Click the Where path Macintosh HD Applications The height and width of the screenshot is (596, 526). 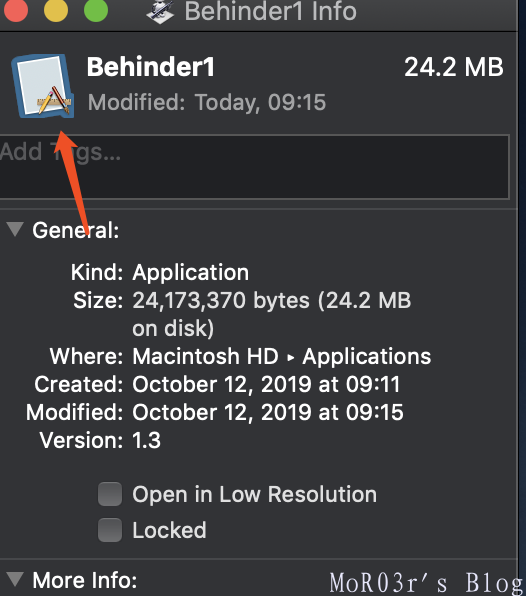point(282,357)
